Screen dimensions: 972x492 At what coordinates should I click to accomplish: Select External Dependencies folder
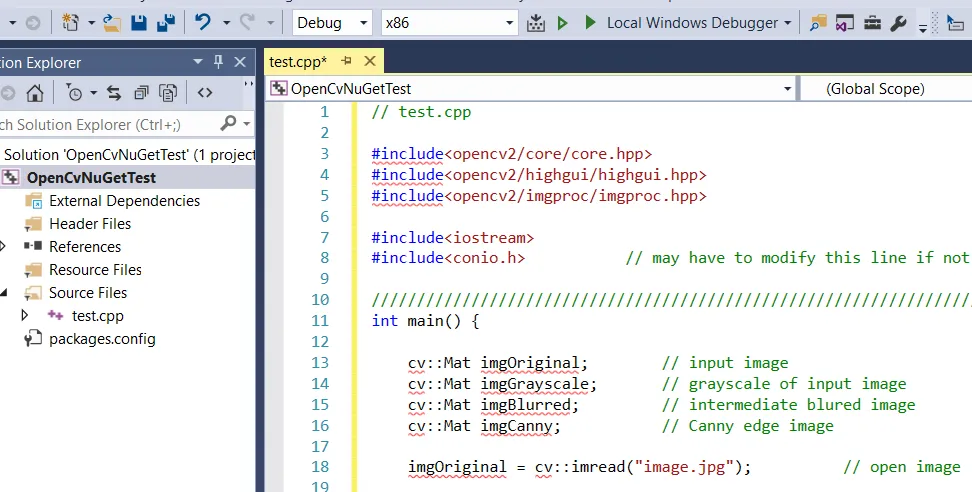[125, 201]
